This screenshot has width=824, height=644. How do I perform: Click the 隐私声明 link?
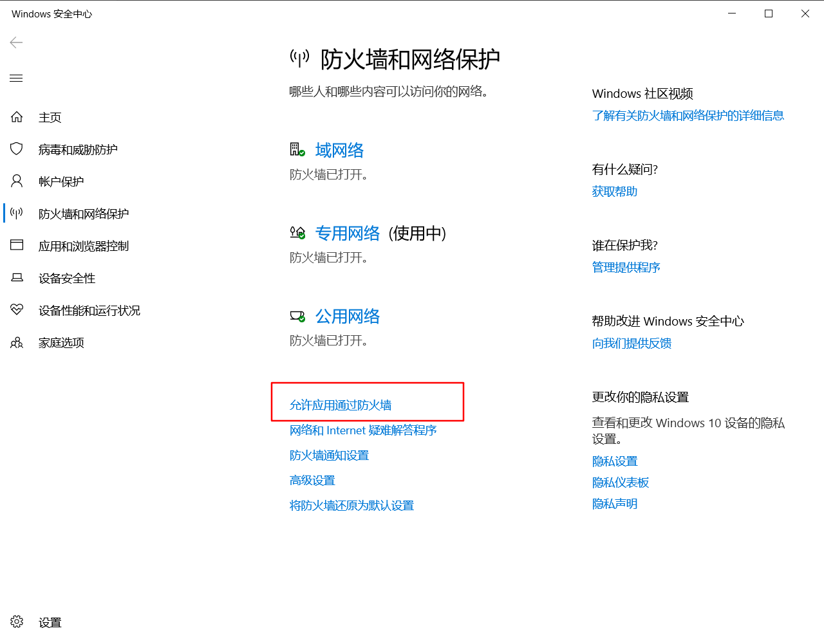tap(615, 504)
